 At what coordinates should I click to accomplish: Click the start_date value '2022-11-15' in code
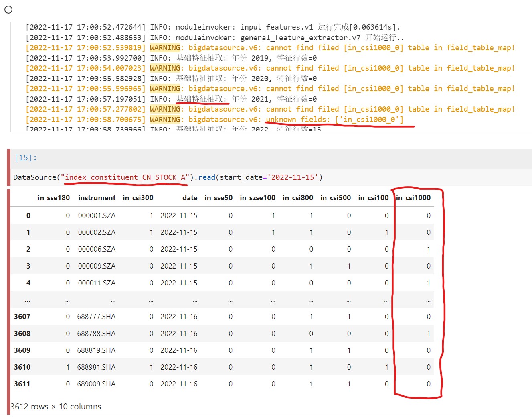tap(293, 177)
